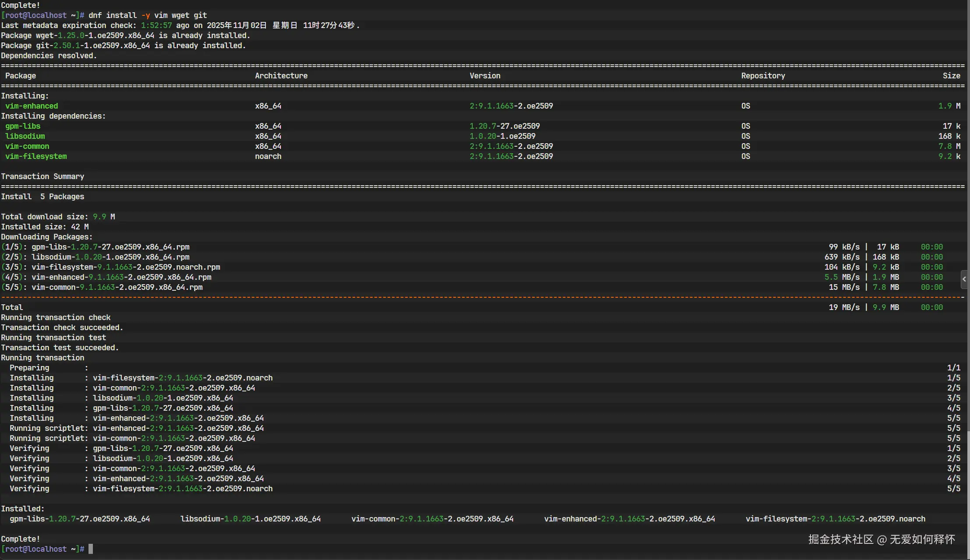Click the green vim-filesystem package name

pyautogui.click(x=36, y=156)
